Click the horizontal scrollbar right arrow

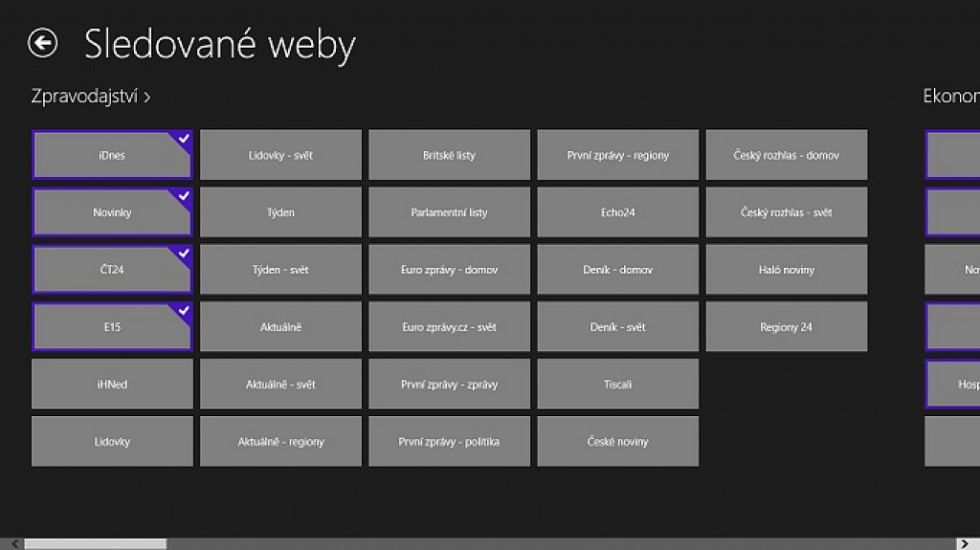tap(965, 543)
